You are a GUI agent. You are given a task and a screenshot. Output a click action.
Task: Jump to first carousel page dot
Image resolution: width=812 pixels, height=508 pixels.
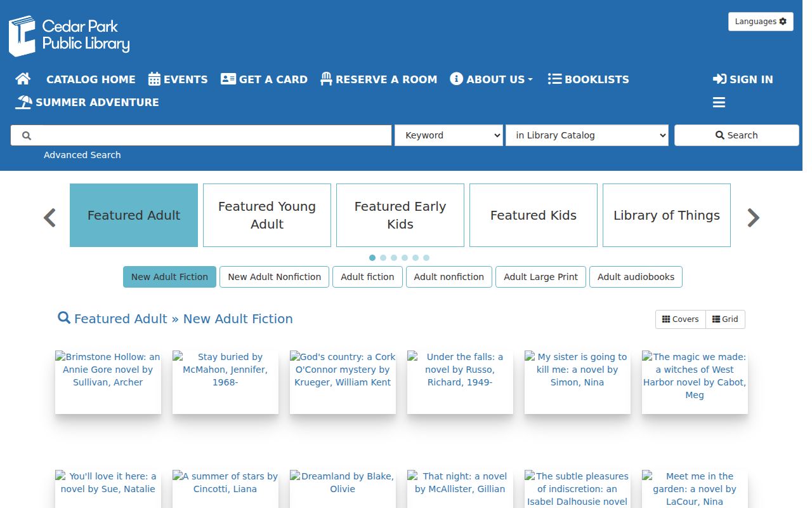372,258
